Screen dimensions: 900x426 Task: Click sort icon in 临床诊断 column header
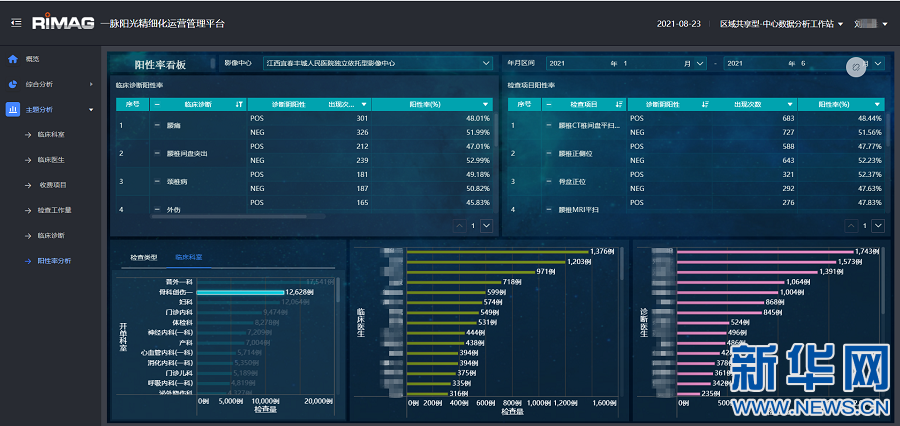coord(239,104)
